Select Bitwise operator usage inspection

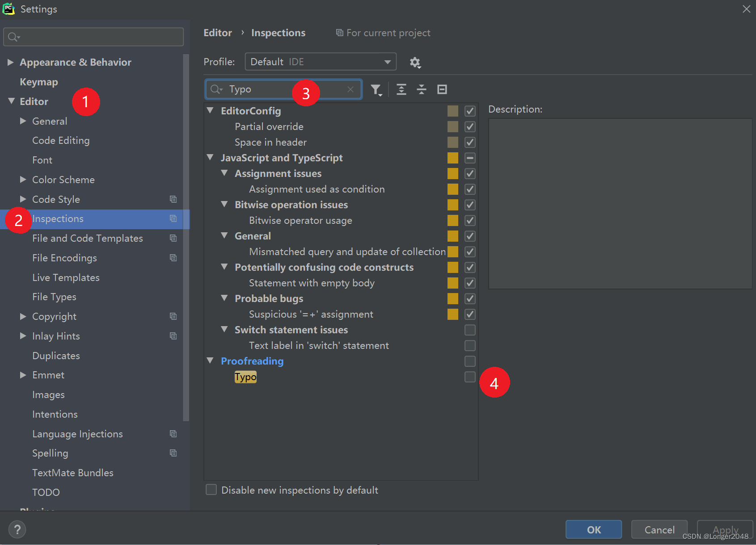(300, 220)
